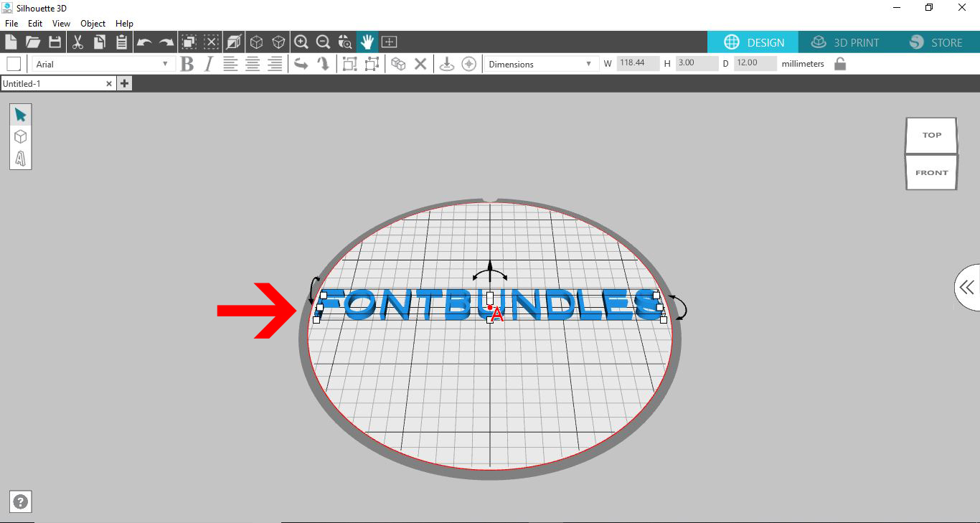980x523 pixels.
Task: Expand the side panel chevron
Action: (967, 288)
